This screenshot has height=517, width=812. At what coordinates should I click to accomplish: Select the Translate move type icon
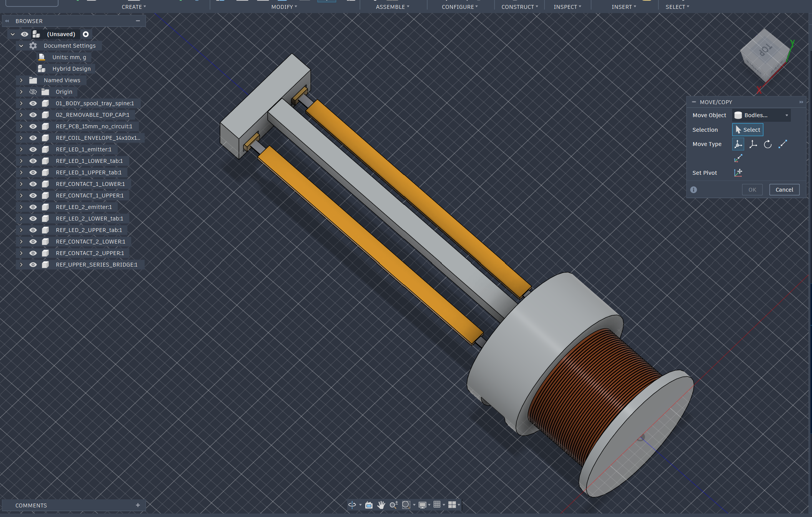(x=753, y=144)
